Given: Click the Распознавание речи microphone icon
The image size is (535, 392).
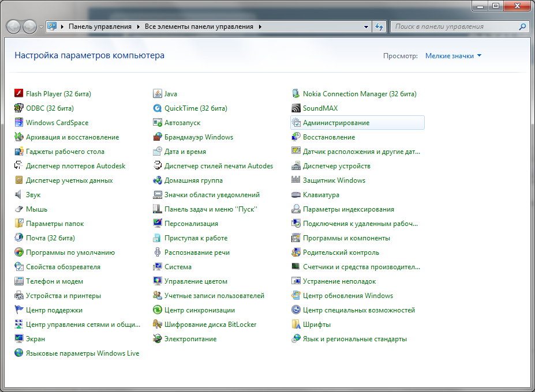Looking at the screenshot, I should pyautogui.click(x=158, y=252).
